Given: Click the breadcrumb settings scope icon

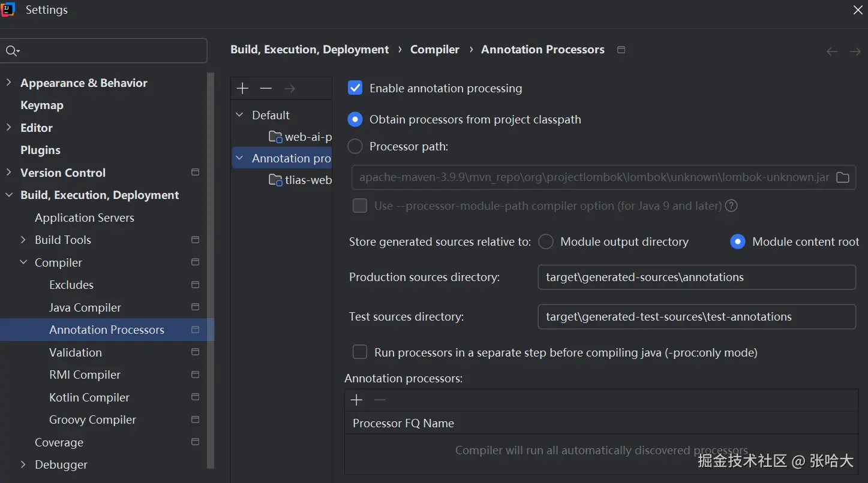Looking at the screenshot, I should coord(621,50).
